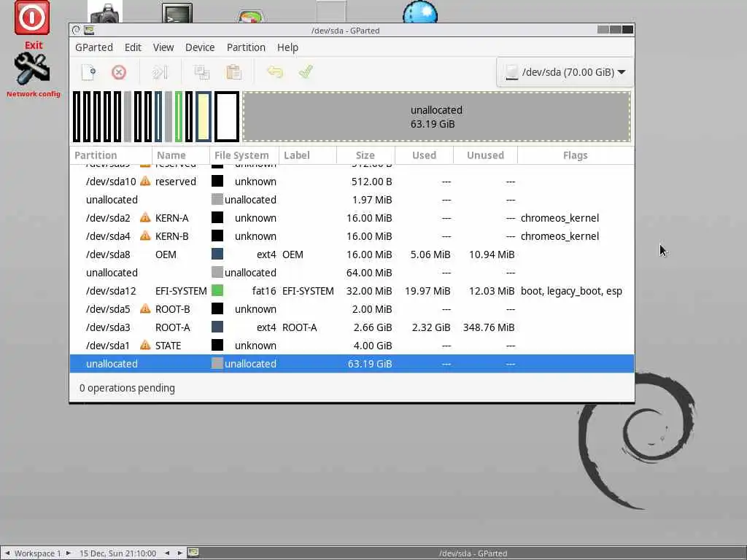
Task: Select the 1.97 MiB unallocated row
Action: pos(352,200)
